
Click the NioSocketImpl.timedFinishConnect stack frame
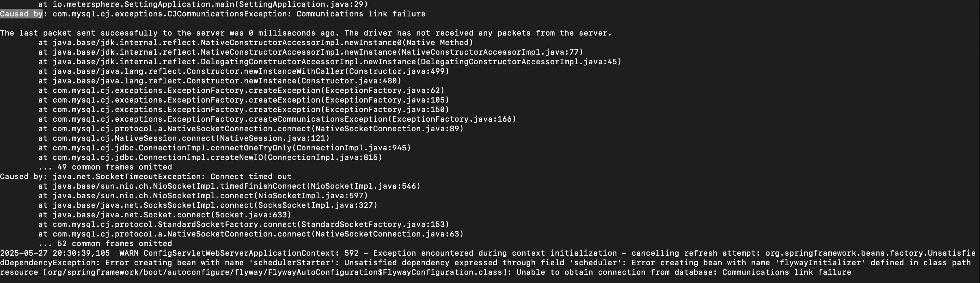click(229, 186)
